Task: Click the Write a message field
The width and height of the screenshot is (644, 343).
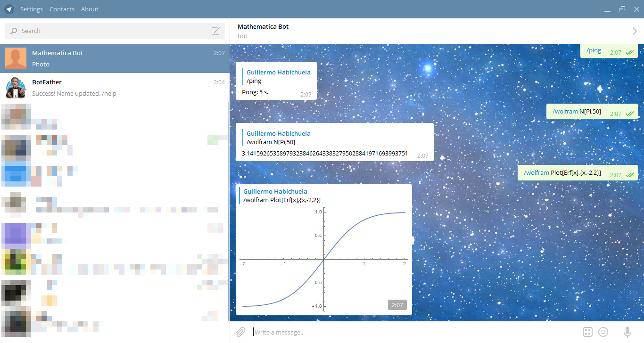Action: [415, 332]
